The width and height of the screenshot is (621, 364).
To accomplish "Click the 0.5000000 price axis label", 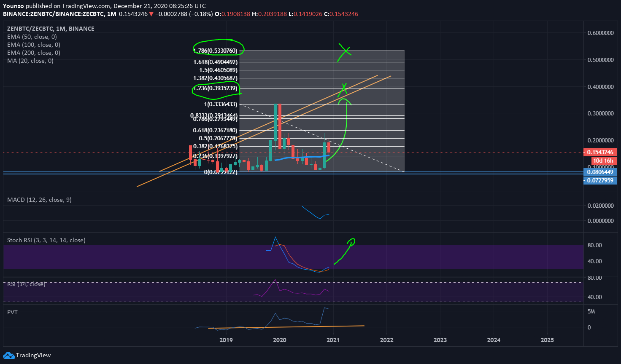I will 600,60.
